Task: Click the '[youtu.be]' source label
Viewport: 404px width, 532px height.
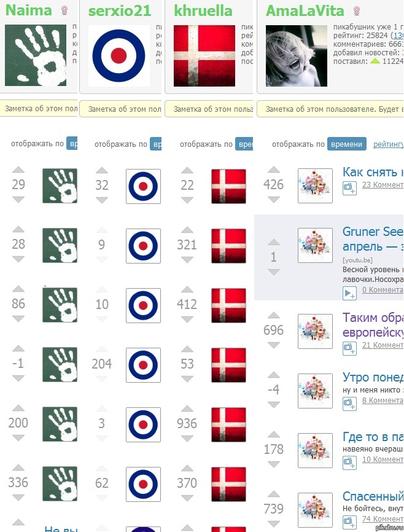Action: tap(357, 260)
